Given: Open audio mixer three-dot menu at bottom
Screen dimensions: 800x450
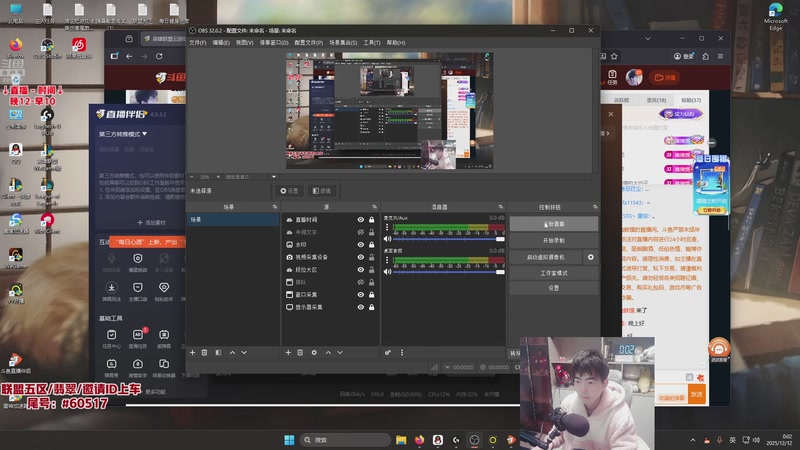Looking at the screenshot, I should click(402, 353).
